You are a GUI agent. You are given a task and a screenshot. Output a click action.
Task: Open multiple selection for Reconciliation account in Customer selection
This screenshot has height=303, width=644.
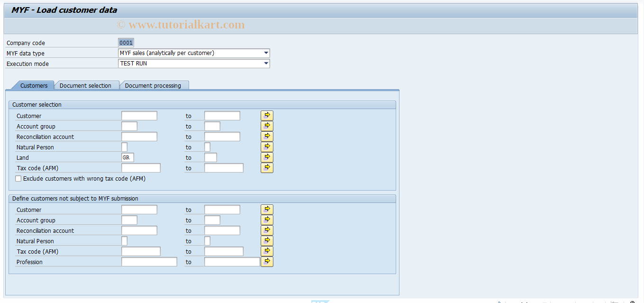click(x=267, y=137)
